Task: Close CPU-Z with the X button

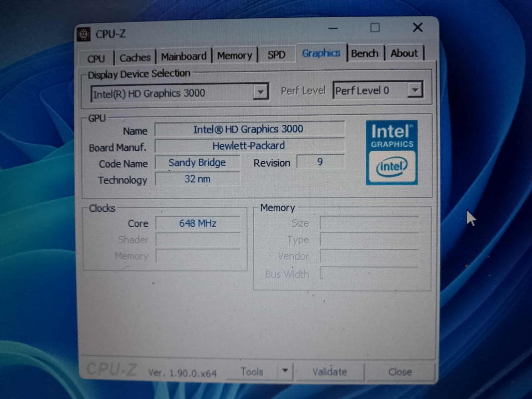Action: tap(418, 28)
